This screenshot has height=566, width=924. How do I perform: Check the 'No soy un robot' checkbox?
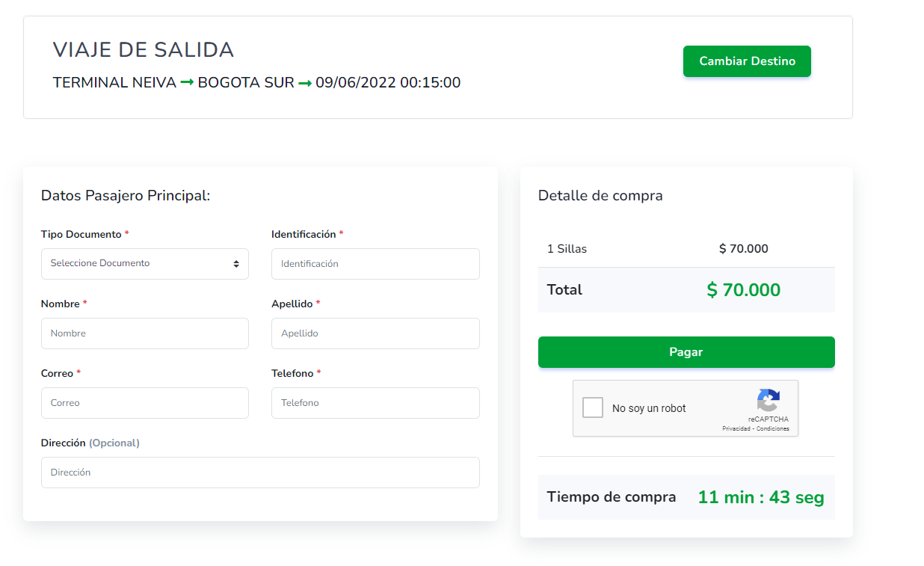click(x=593, y=407)
